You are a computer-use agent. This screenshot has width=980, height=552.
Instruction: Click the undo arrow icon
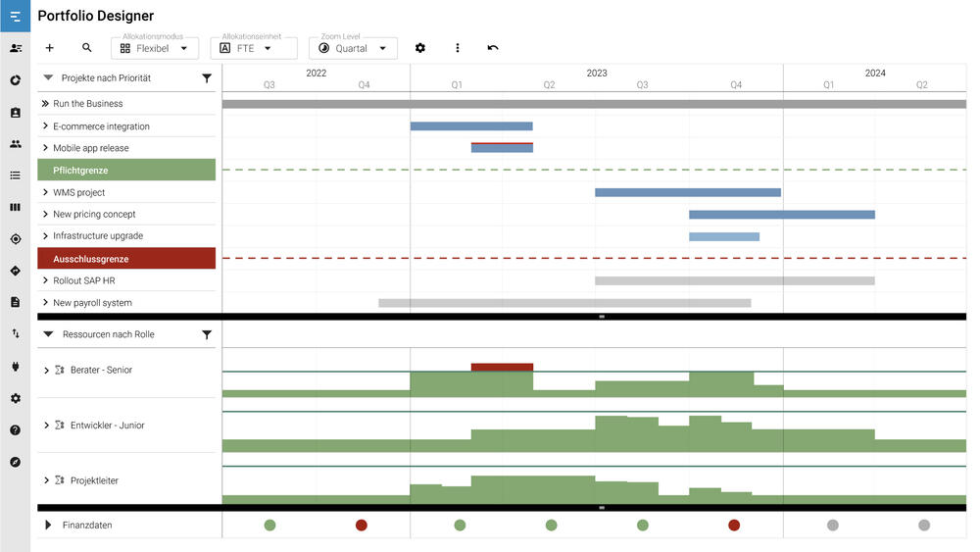[x=493, y=48]
